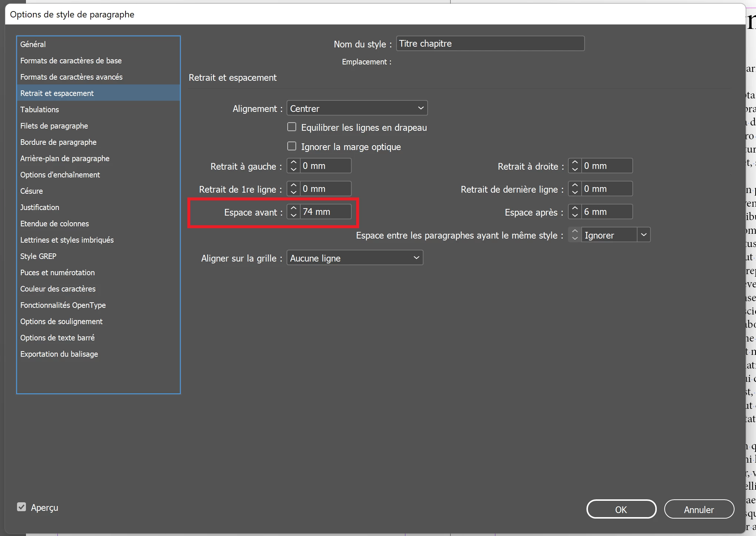
Task: Decrease Retrait de dernière ligne stepper
Action: (575, 192)
